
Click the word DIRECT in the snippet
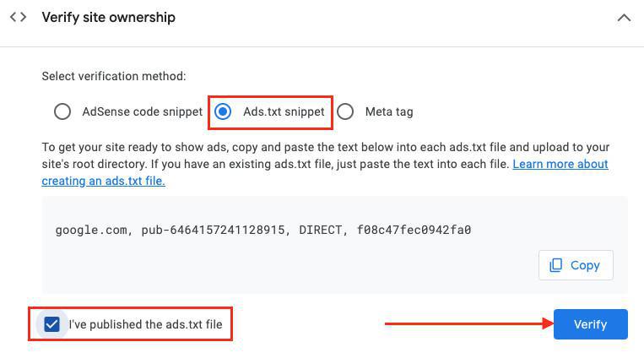(320, 230)
